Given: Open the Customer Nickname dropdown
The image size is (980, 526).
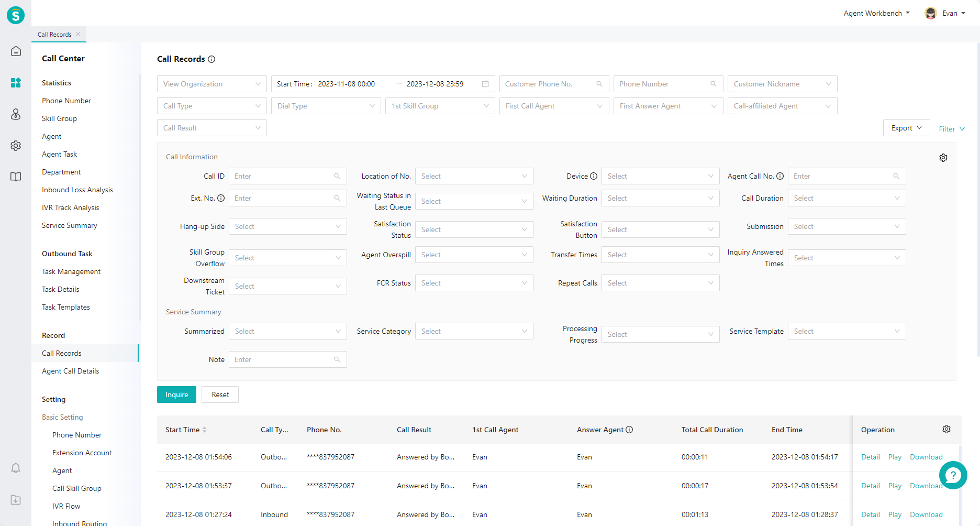Looking at the screenshot, I should pos(783,84).
